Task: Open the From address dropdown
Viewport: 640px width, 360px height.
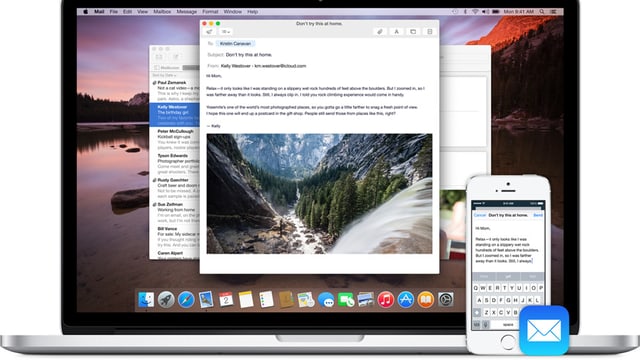Action: point(264,66)
